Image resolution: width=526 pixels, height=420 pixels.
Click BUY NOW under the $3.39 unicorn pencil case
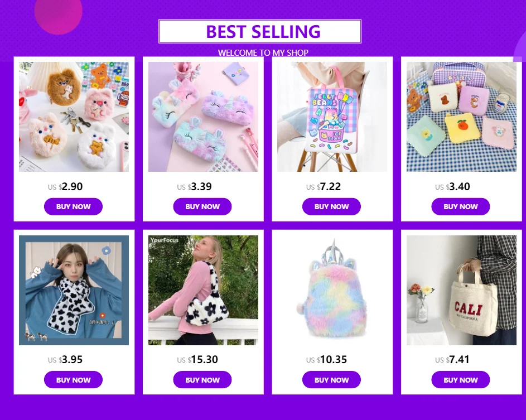pos(202,206)
